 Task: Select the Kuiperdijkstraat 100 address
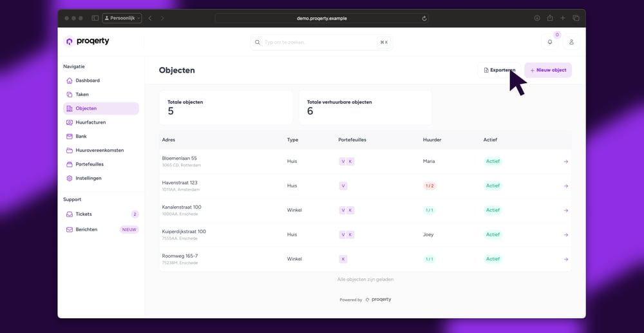(184, 232)
